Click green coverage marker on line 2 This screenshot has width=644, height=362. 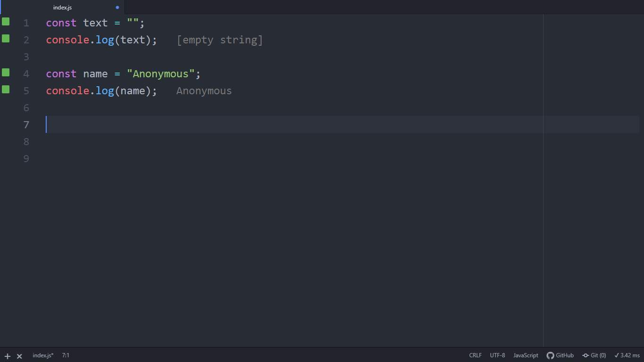(x=6, y=39)
